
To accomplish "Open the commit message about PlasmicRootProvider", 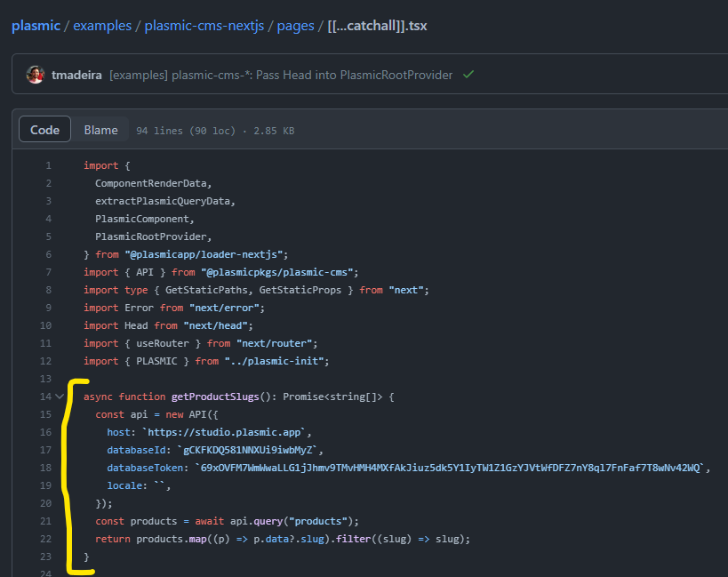I will (x=282, y=74).
